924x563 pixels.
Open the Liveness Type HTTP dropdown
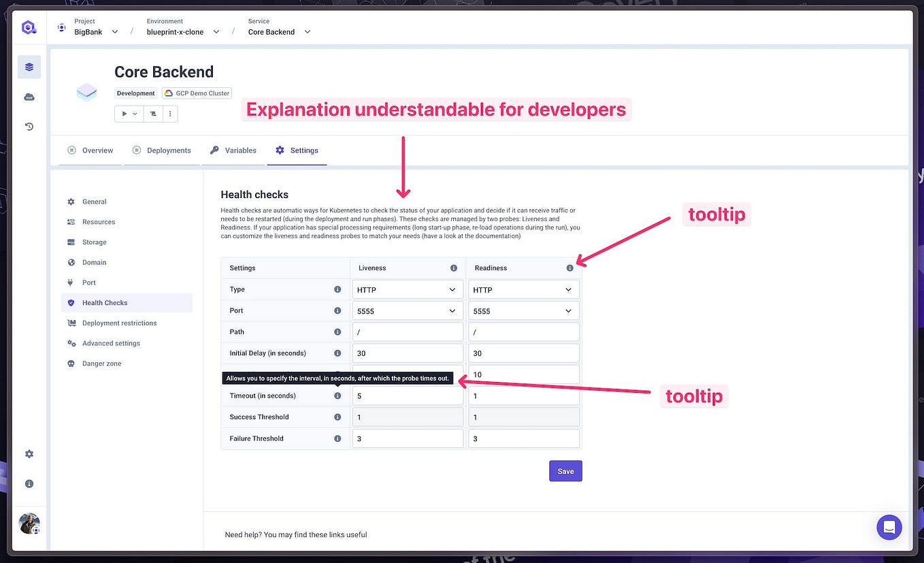pyautogui.click(x=407, y=289)
